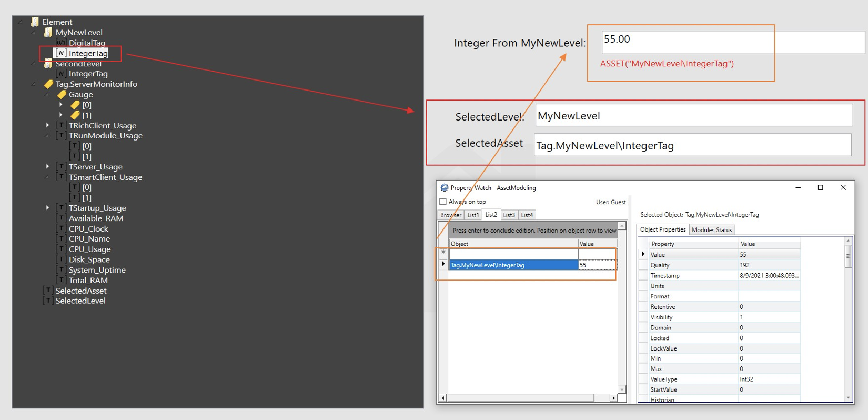
Task: Click the object list horizontal scrollbar right arrow
Action: pos(613,398)
